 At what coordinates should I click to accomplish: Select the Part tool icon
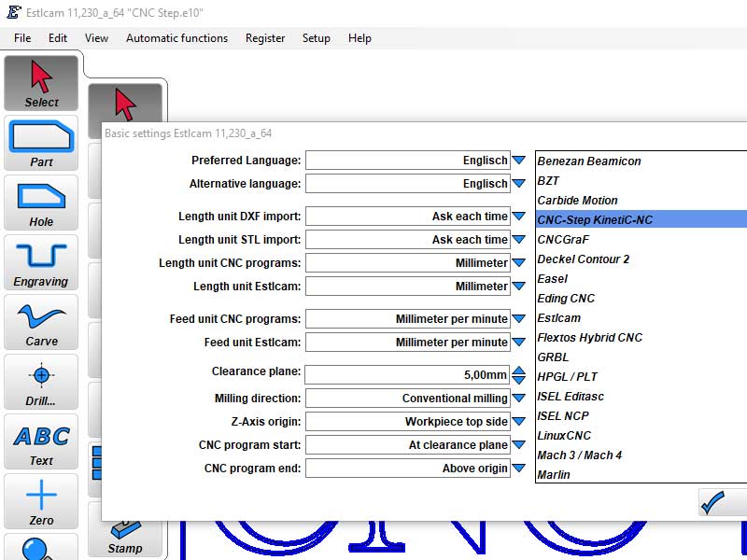pos(41,144)
